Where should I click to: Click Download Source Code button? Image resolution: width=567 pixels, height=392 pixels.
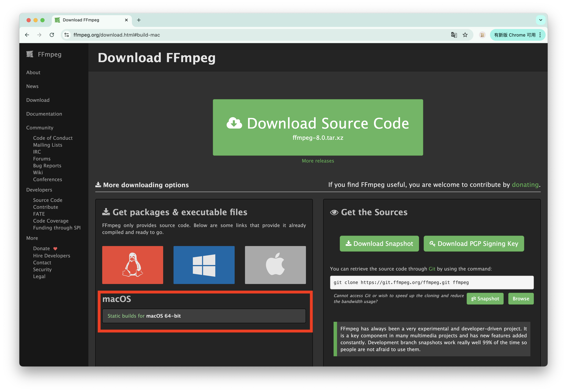click(x=318, y=127)
